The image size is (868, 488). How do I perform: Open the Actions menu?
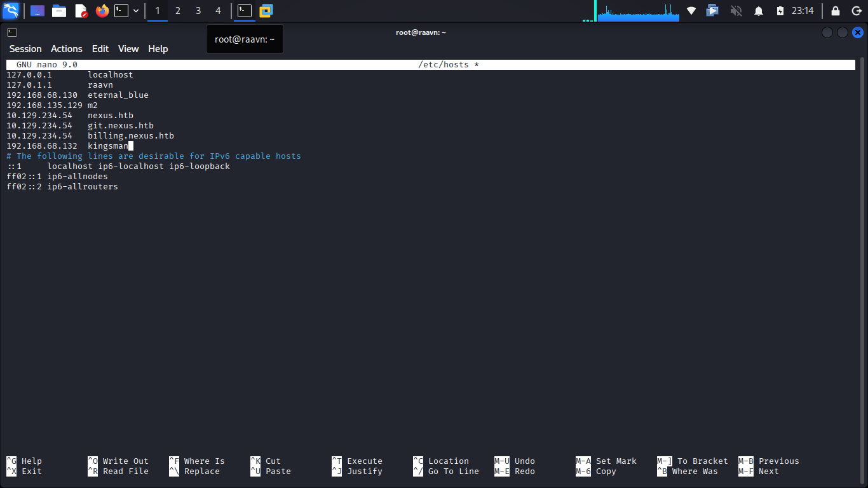point(67,49)
